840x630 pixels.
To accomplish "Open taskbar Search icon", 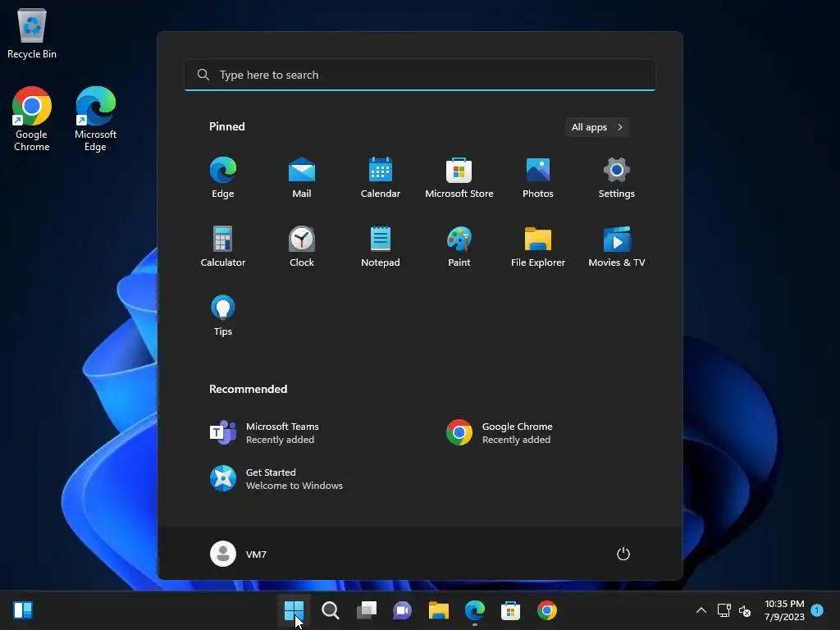I will tap(331, 610).
